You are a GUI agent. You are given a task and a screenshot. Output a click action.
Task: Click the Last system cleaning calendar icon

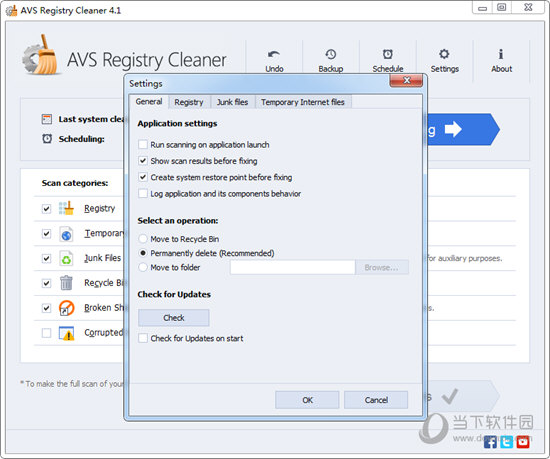point(47,119)
